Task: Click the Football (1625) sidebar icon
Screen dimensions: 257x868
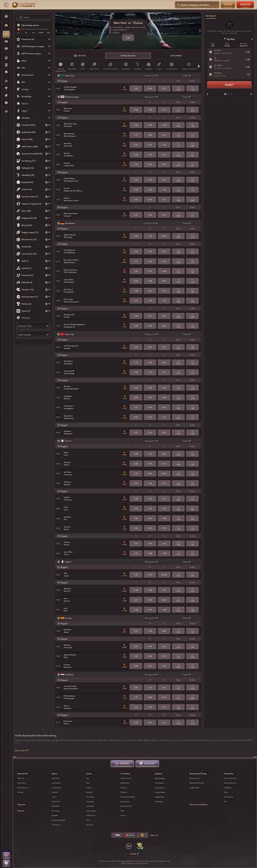Action: pyautogui.click(x=18, y=125)
